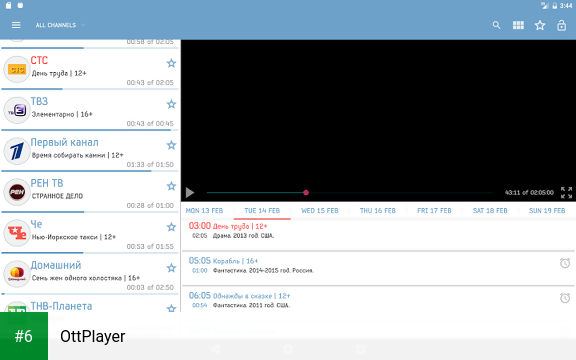Open the Первый канал logo

point(17,151)
